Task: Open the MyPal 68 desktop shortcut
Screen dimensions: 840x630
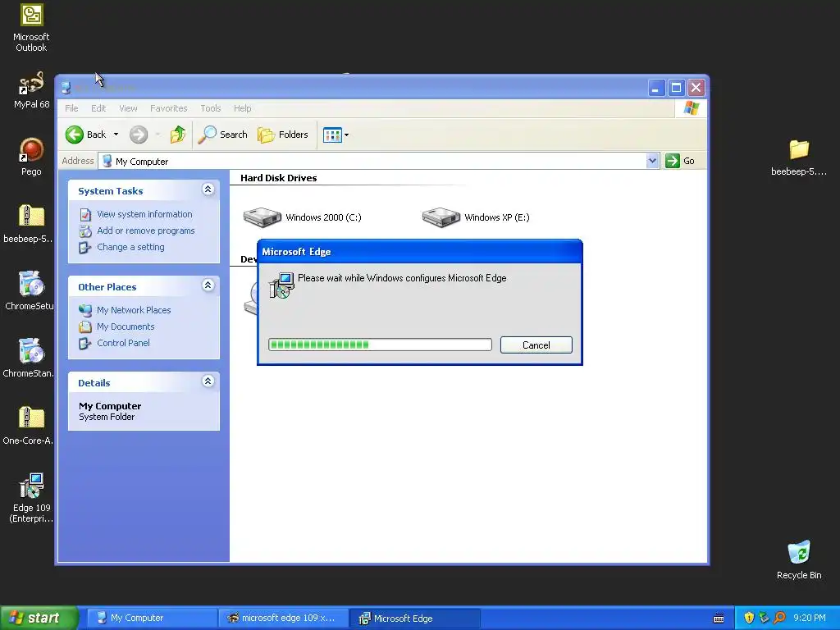Action: (x=31, y=90)
